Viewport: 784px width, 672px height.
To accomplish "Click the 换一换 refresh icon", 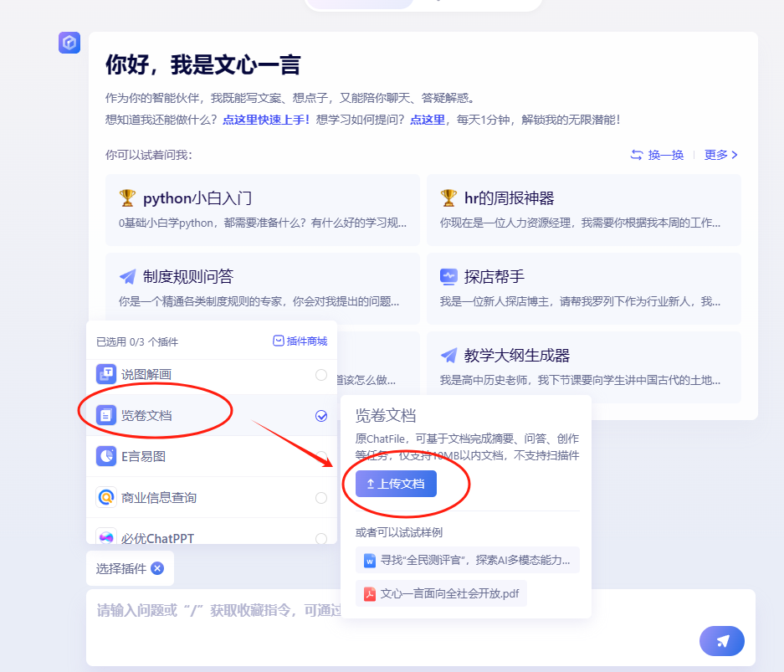I will 637,155.
